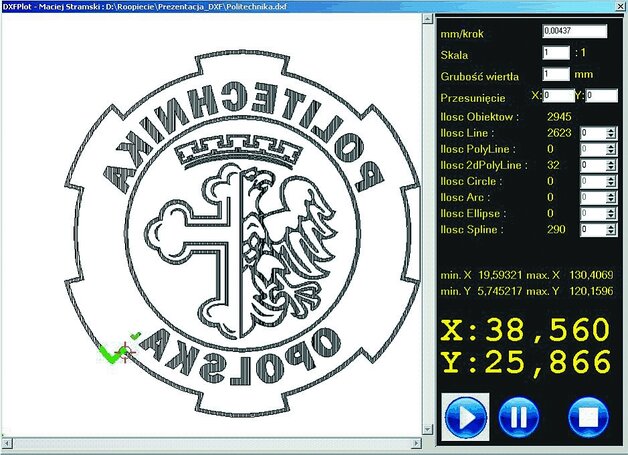Click the Ilosc Arc spinner arrows
628x455 pixels.
(610, 197)
